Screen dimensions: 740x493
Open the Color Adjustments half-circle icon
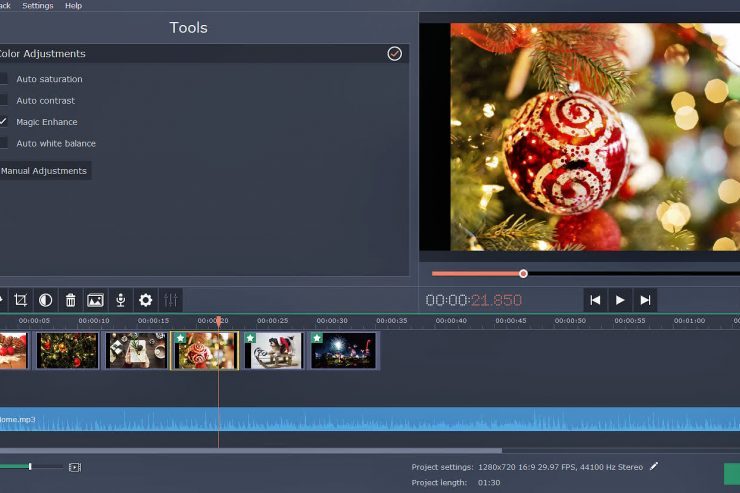(x=45, y=300)
